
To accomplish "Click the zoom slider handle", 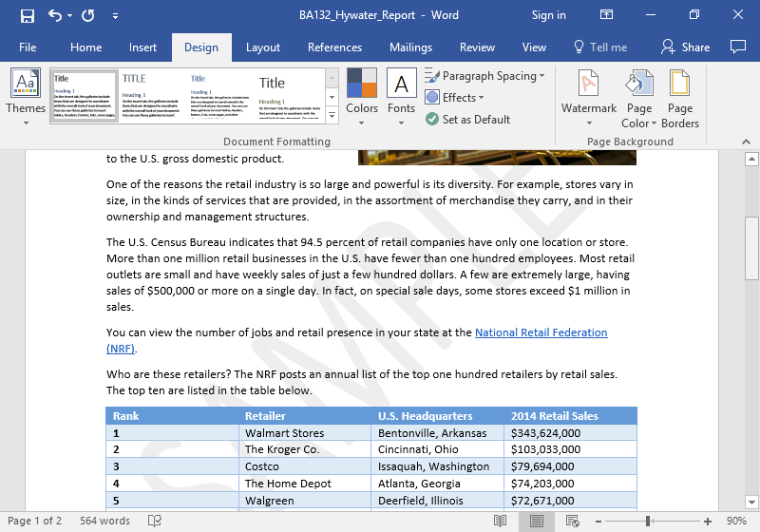I will point(648,521).
